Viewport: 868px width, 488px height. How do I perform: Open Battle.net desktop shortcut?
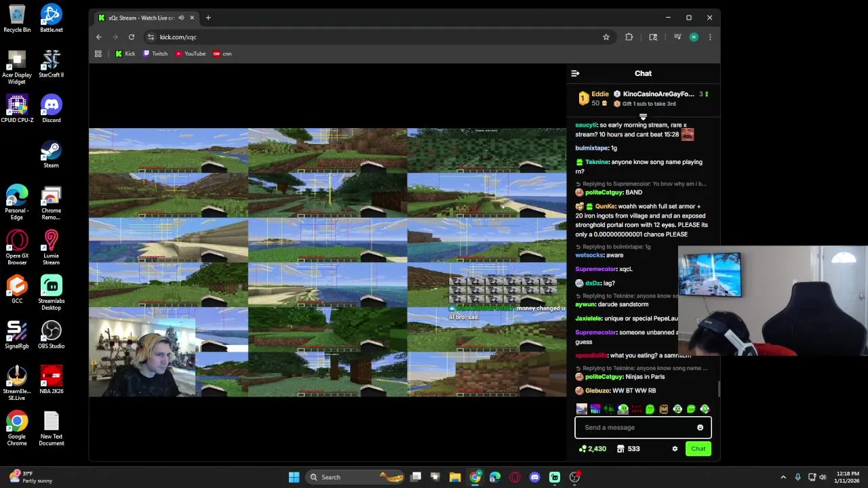click(x=51, y=19)
